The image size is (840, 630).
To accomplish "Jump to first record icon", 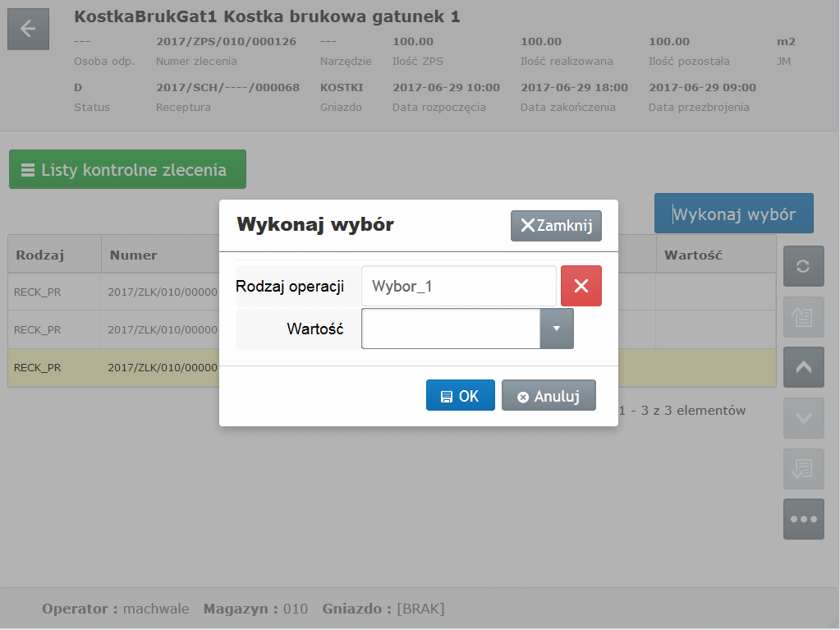I will point(804,317).
